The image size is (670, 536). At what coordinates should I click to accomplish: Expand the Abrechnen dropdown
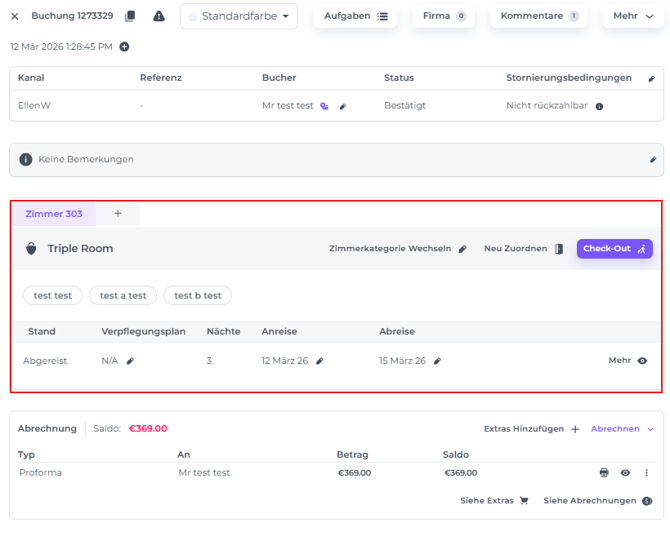pyautogui.click(x=623, y=429)
